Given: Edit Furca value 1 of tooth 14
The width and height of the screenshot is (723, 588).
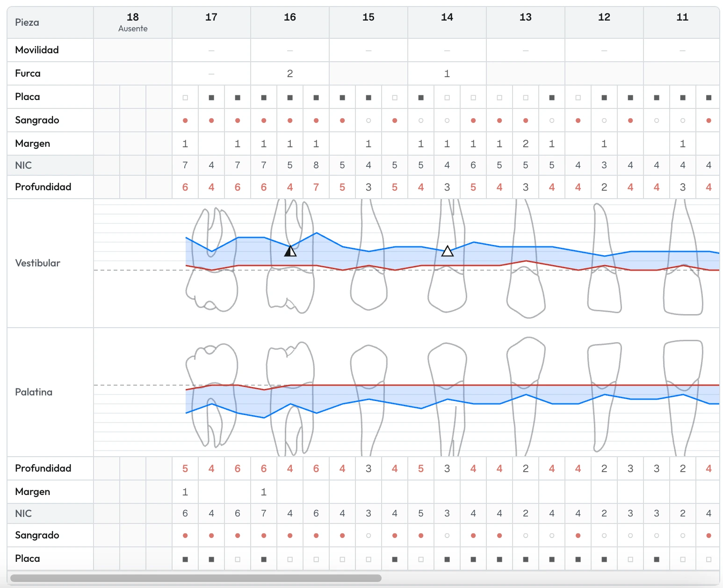Looking at the screenshot, I should pos(447,73).
